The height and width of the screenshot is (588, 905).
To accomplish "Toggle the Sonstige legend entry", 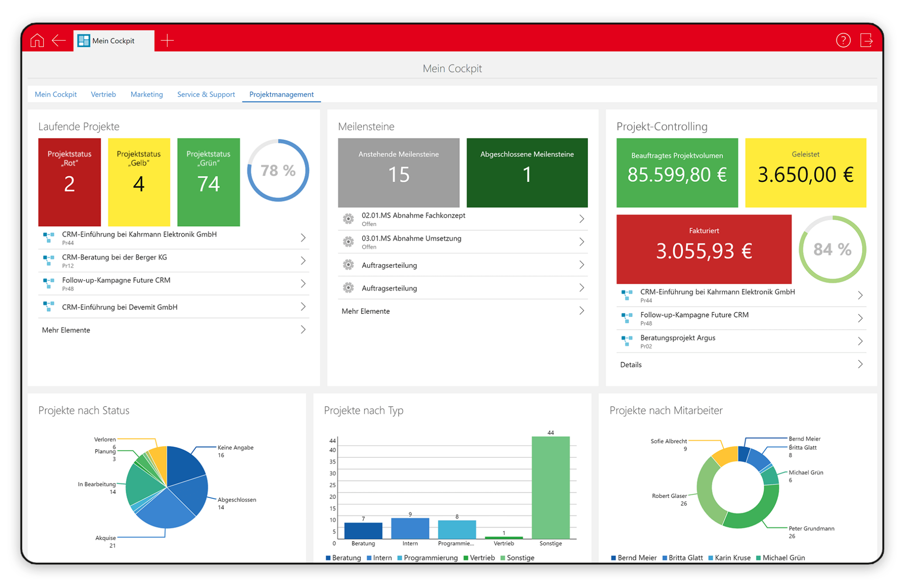I will [520, 558].
